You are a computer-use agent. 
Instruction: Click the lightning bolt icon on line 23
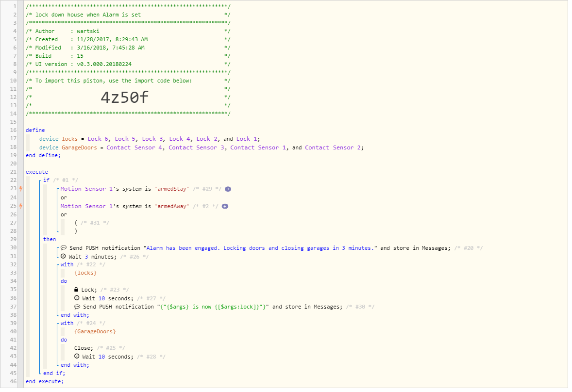coord(21,189)
